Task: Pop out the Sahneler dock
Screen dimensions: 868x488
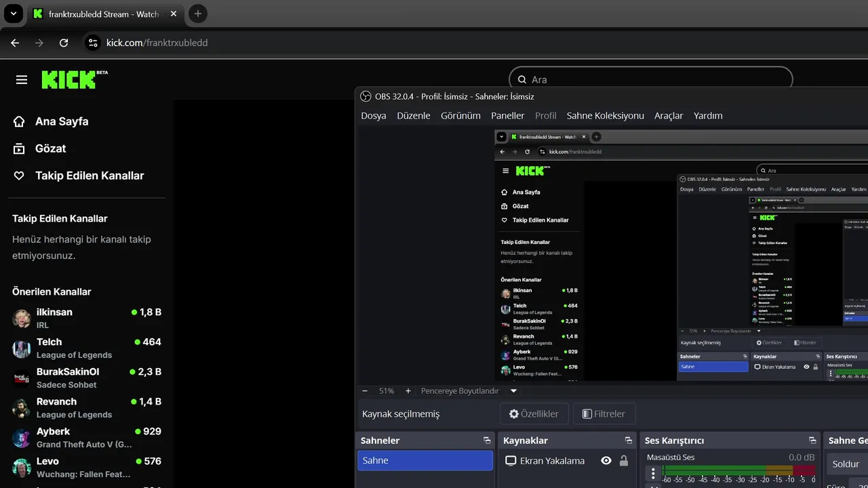Action: coord(487,441)
